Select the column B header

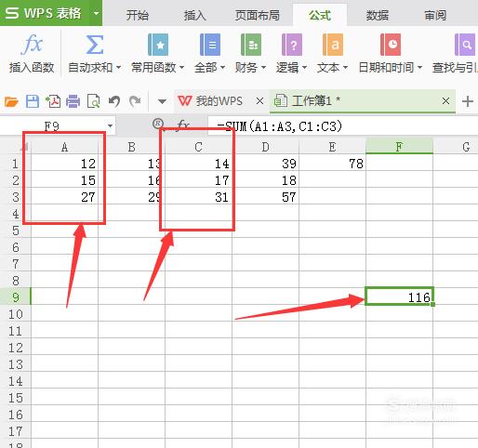[131, 147]
